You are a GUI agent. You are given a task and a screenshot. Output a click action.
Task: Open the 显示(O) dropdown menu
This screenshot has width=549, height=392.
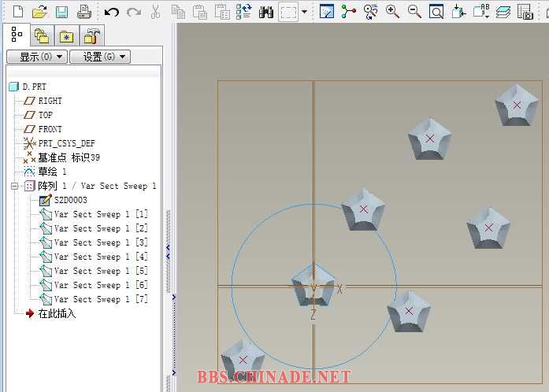(x=37, y=57)
